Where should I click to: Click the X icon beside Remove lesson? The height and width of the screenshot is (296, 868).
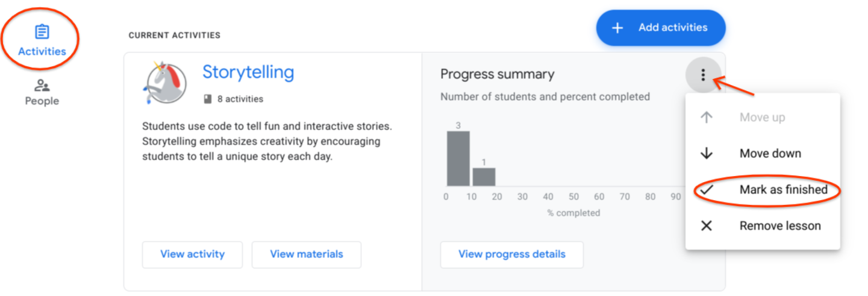[707, 225]
